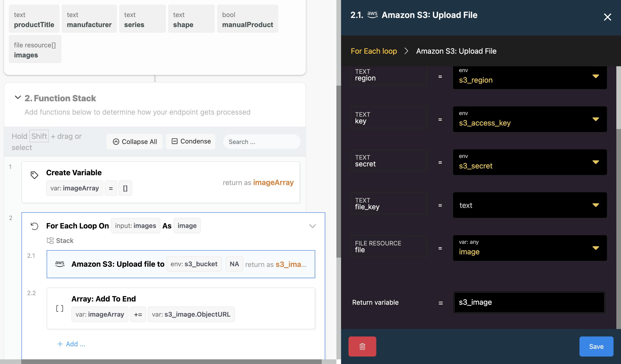The width and height of the screenshot is (621, 364).
Task: Collapse the Function Stack section chevron
Action: 18,97
